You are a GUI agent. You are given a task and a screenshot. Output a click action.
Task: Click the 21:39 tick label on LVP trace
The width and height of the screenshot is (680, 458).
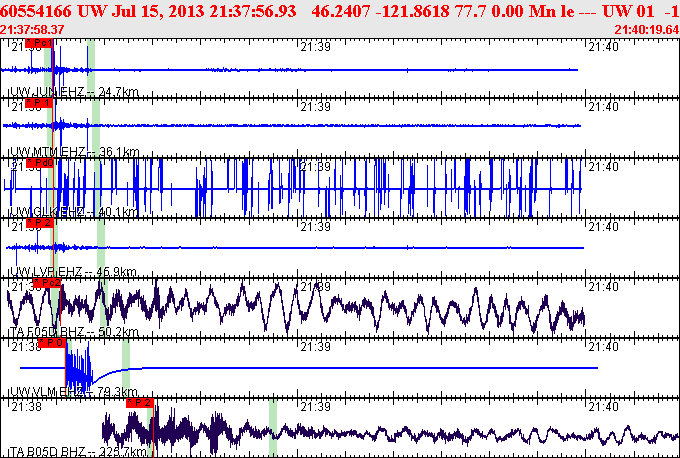click(316, 226)
